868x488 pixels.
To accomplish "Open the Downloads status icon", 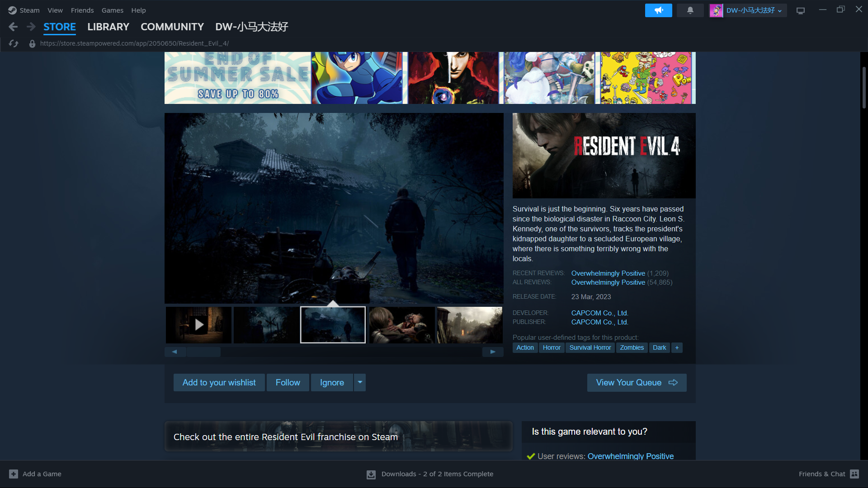I will click(371, 474).
